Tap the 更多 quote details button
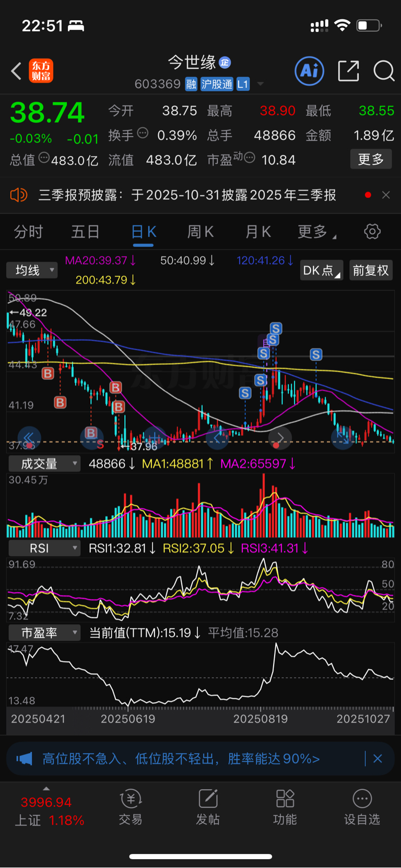The width and height of the screenshot is (401, 868). pyautogui.click(x=371, y=159)
